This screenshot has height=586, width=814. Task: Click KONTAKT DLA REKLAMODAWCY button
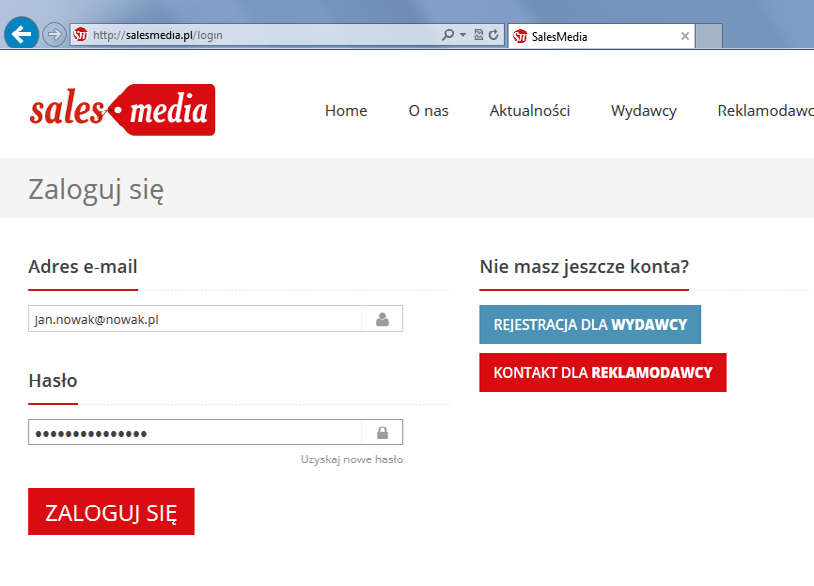(x=603, y=373)
